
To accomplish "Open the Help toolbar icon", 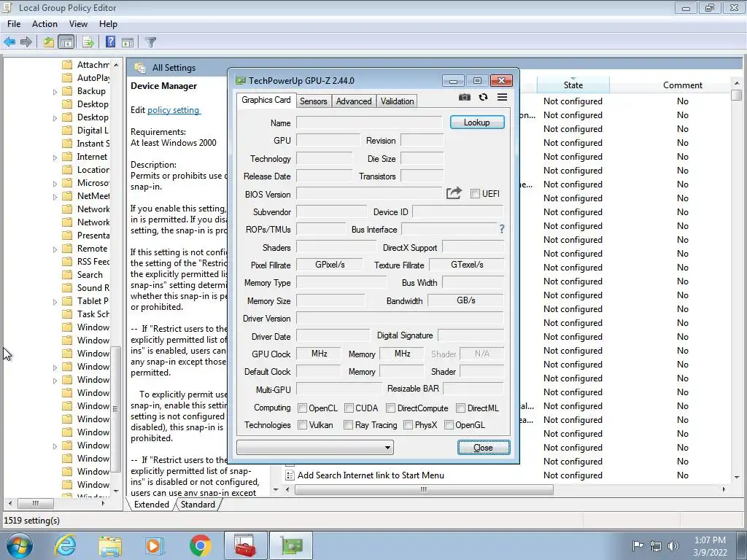I will pos(110,42).
